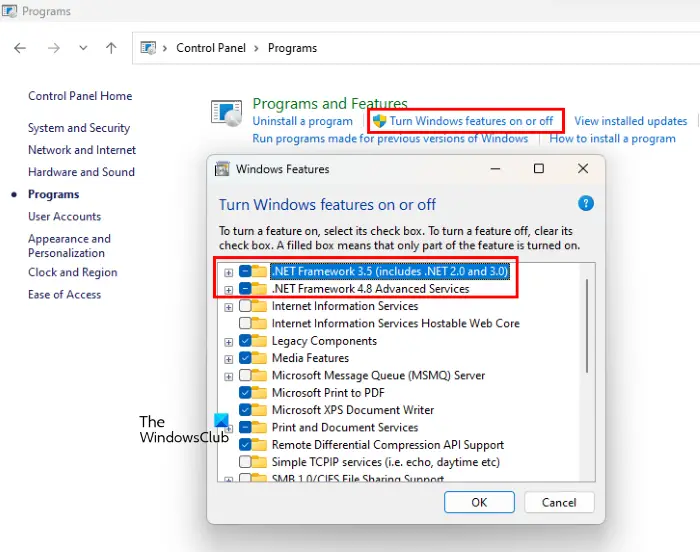Click the Control Panel address bar icon
This screenshot has height=552, width=700.
[x=148, y=48]
